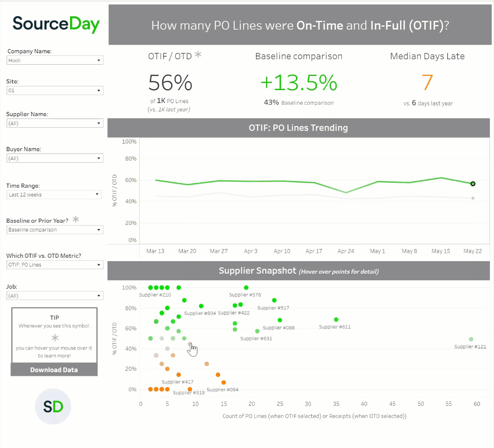Click the Supplier #094 orange scatter point
The height and width of the screenshot is (448, 494).
pyautogui.click(x=223, y=383)
